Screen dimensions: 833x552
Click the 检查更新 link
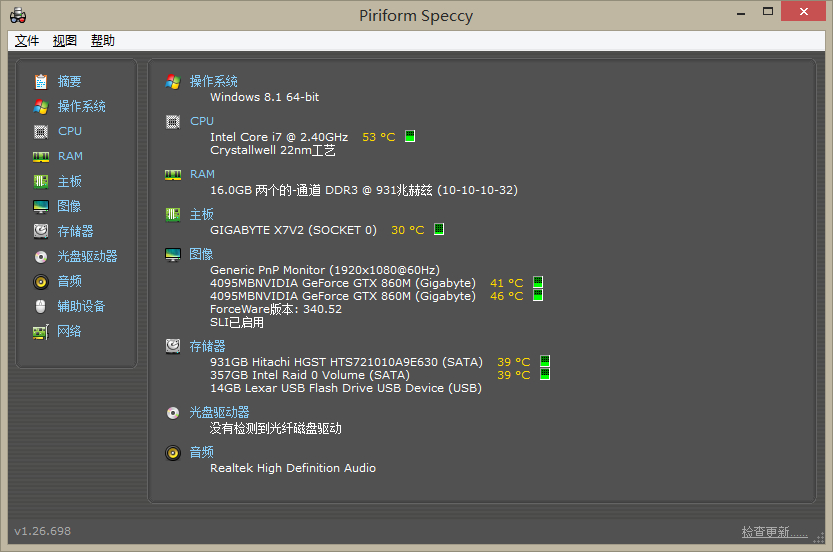click(775, 532)
